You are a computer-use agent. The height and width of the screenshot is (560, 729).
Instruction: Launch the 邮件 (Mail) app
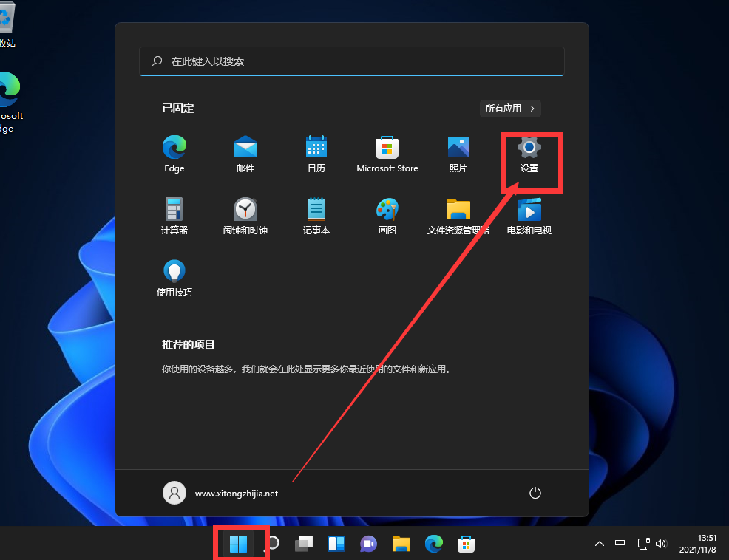[x=245, y=153]
